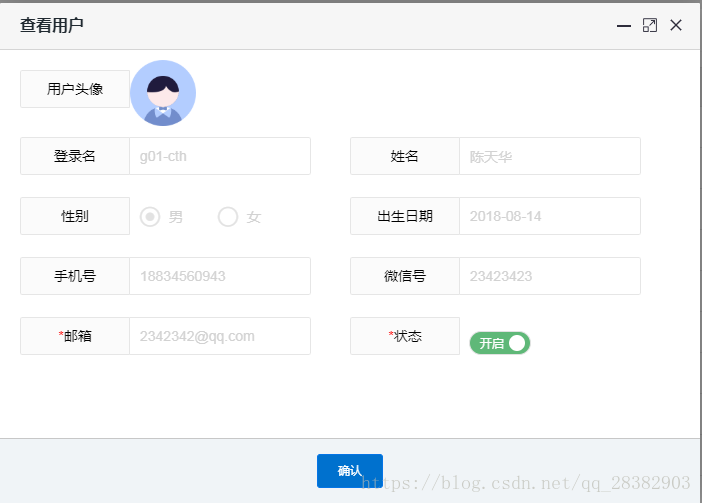
Task: Toggle the 开启 status switch
Action: (500, 343)
